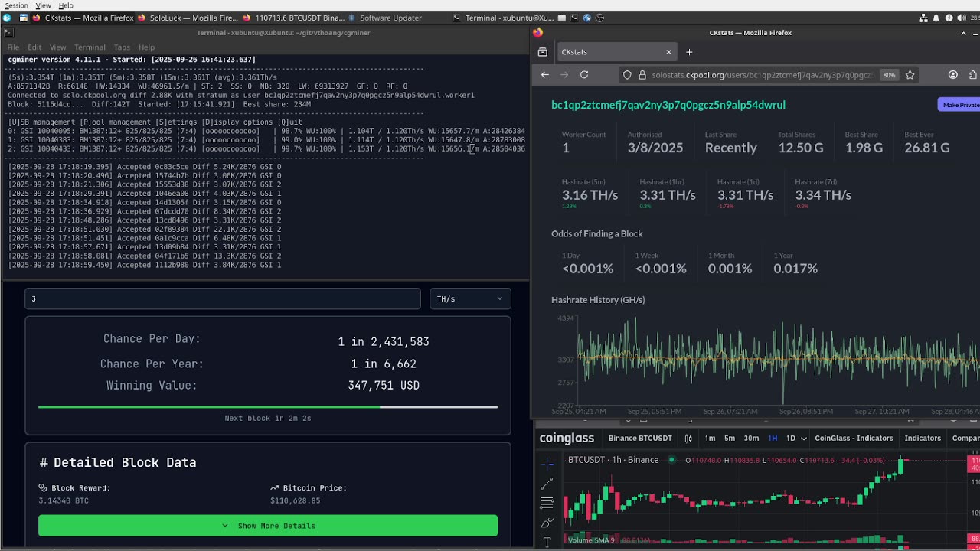Switch chart to 1m timeframe
Image resolution: width=980 pixels, height=551 pixels.
point(710,439)
